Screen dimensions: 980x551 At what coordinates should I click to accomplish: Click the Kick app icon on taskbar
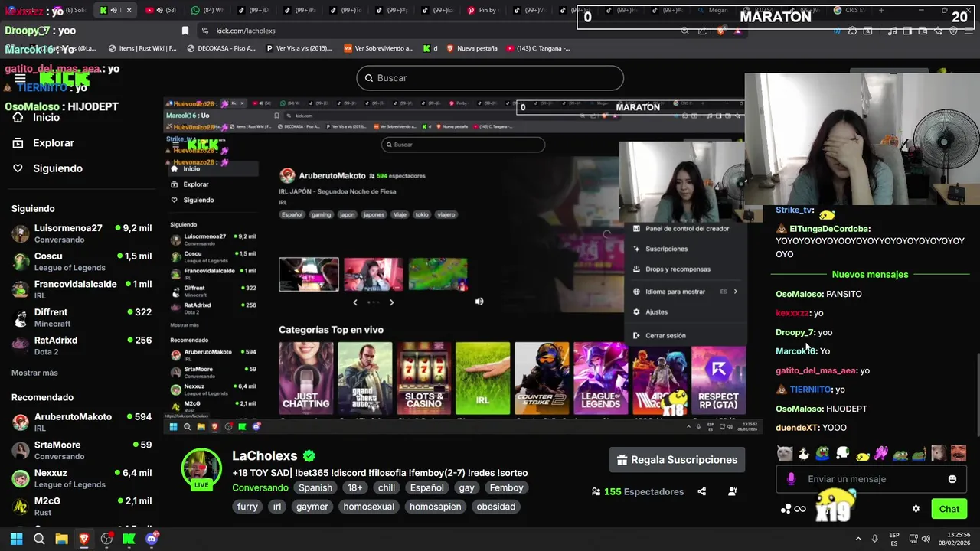tap(129, 539)
